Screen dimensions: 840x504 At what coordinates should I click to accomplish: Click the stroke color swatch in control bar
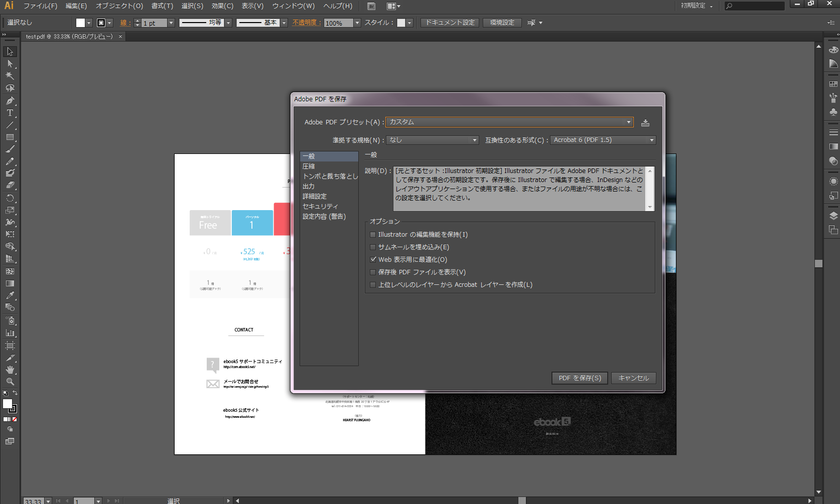pyautogui.click(x=101, y=23)
